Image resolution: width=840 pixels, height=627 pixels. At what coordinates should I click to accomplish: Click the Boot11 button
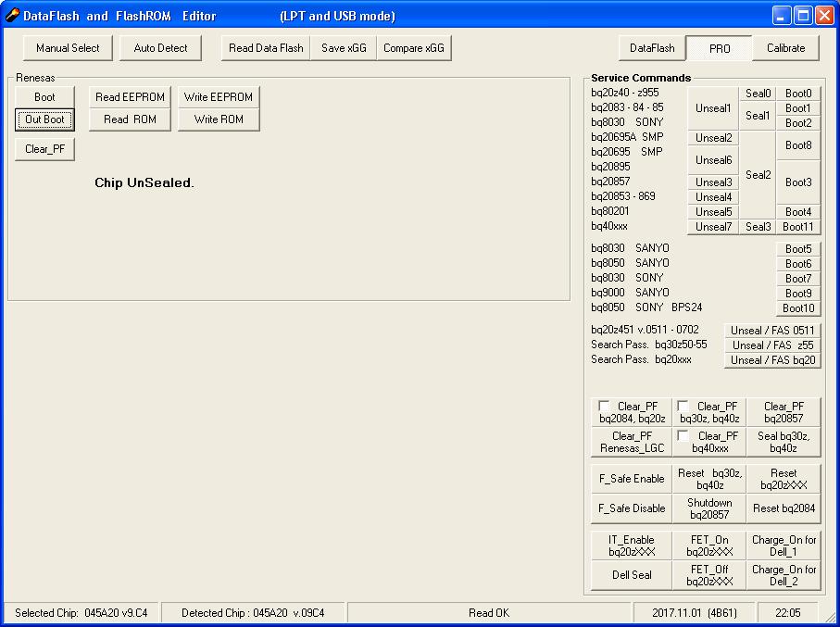pos(798,227)
